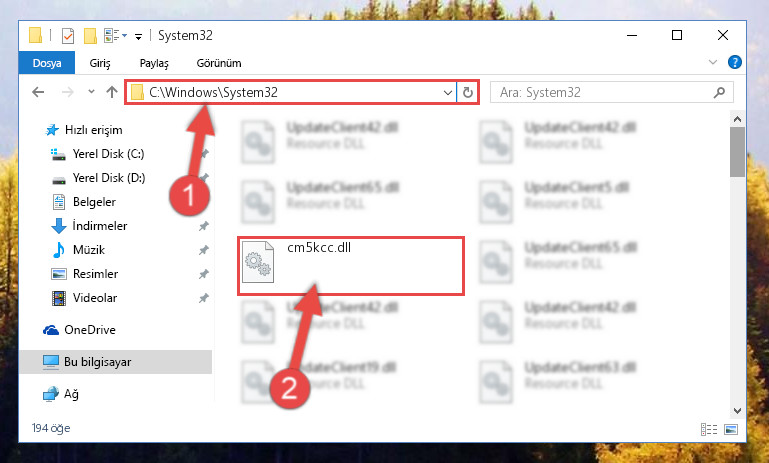
Task: Click the new folder quick access icon
Action: click(x=90, y=36)
